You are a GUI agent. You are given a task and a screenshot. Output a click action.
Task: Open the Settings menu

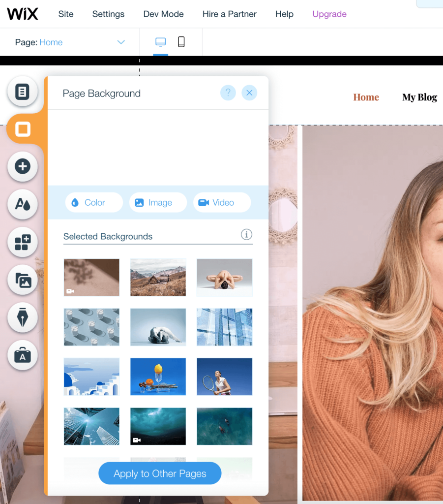[108, 14]
